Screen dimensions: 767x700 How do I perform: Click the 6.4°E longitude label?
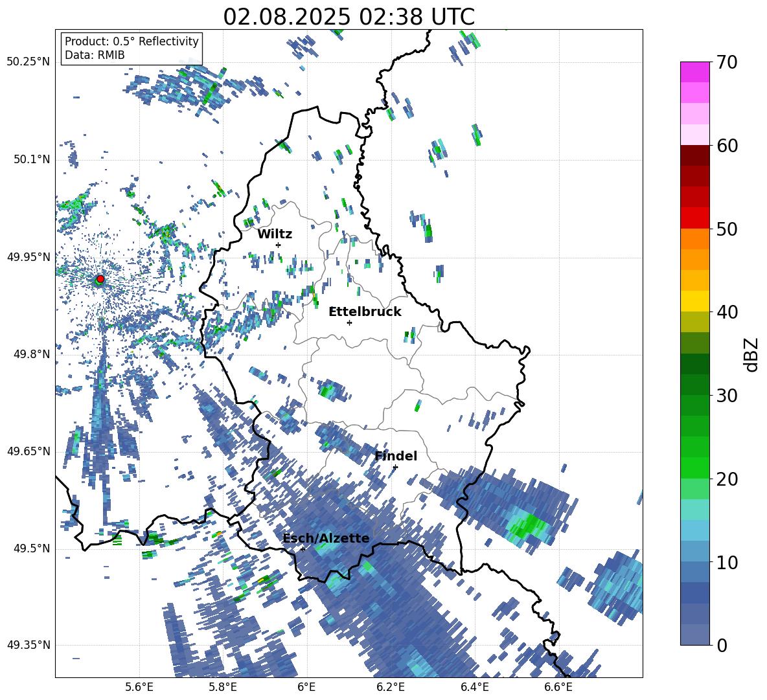coord(474,688)
